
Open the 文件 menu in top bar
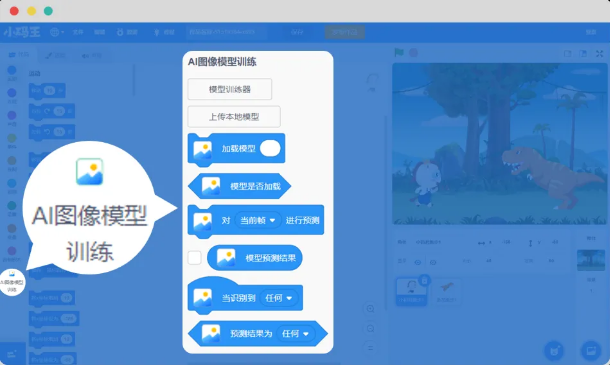click(x=78, y=32)
